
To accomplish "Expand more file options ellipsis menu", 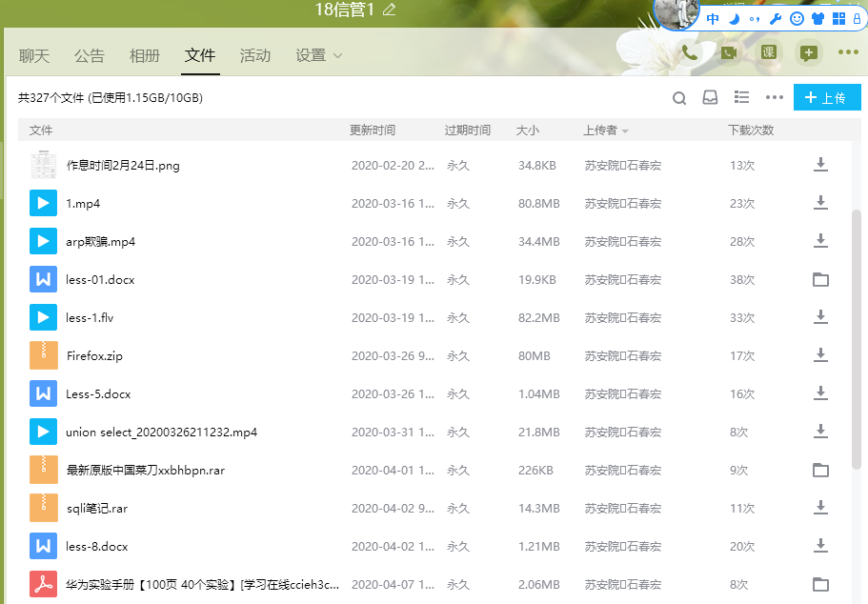I will (x=774, y=98).
